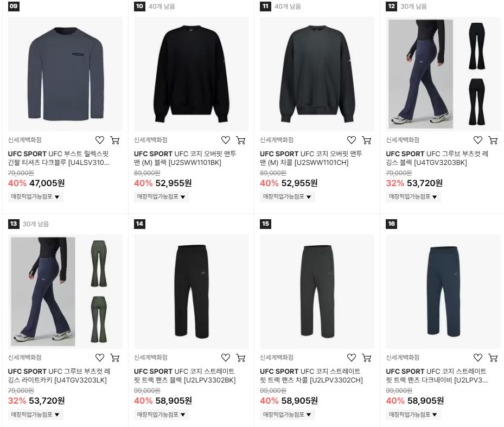Click the heart icon on item 10
This screenshot has height=427, width=504.
226,140
